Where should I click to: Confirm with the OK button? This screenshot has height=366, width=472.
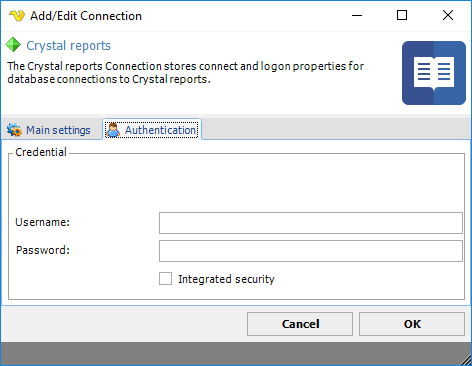click(412, 324)
